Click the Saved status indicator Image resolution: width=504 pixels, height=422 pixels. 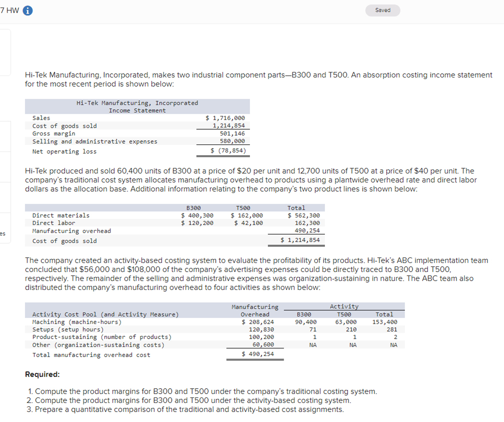[x=382, y=10]
